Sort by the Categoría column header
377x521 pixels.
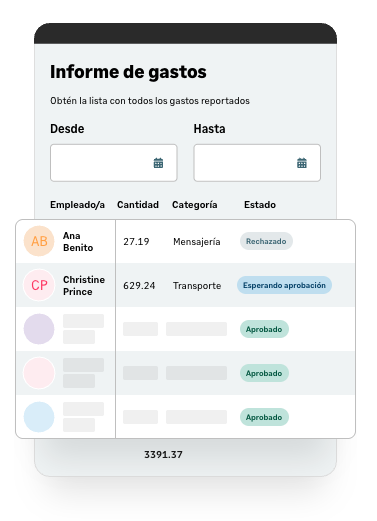point(195,205)
